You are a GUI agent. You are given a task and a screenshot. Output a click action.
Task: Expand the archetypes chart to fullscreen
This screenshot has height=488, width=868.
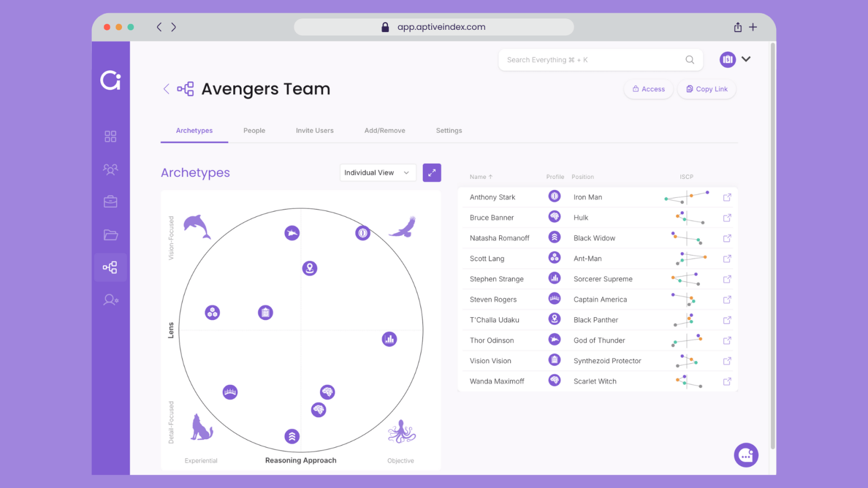point(431,172)
